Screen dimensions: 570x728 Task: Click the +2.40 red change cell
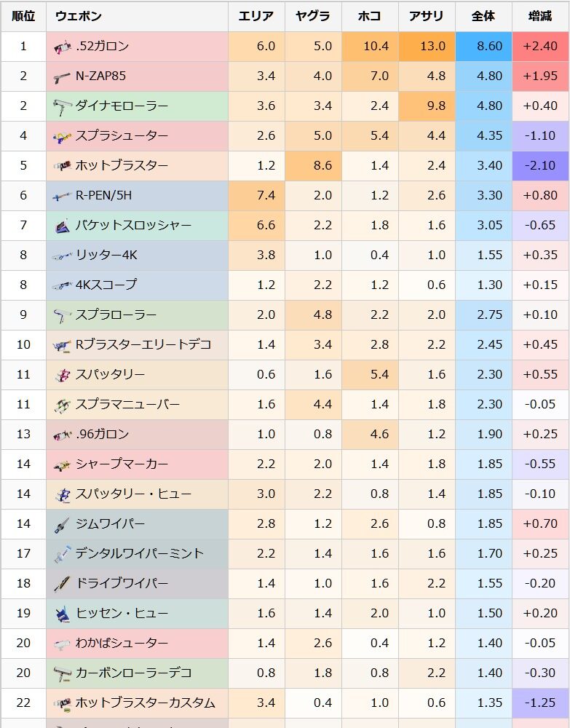(540, 47)
